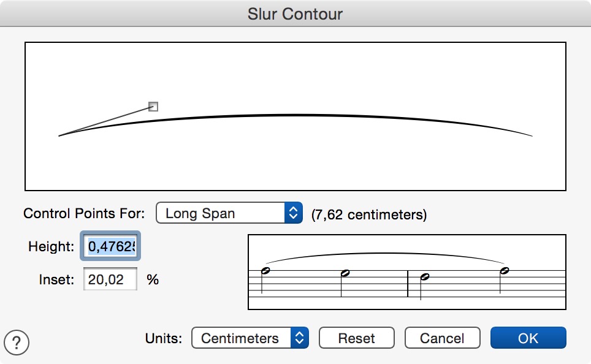Click the Height input field

click(x=110, y=246)
